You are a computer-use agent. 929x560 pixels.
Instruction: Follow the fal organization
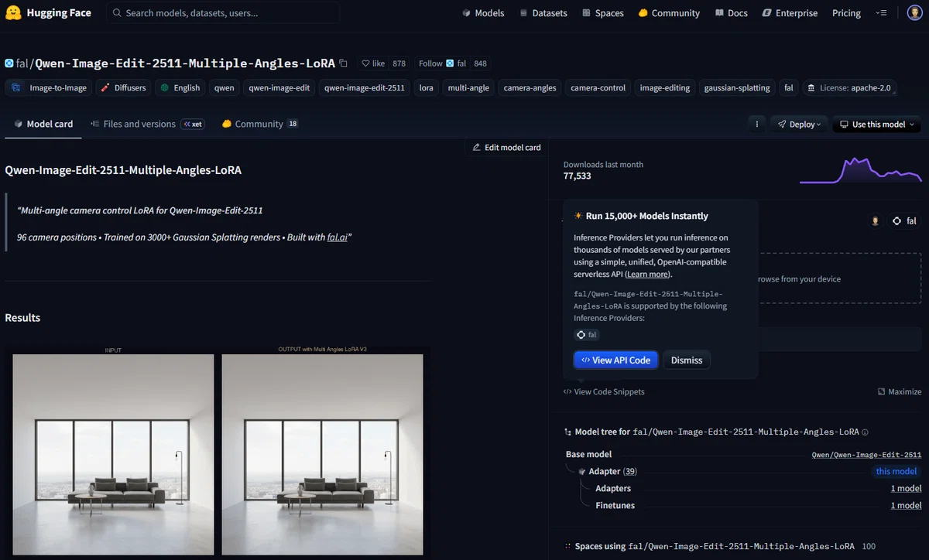tap(441, 63)
